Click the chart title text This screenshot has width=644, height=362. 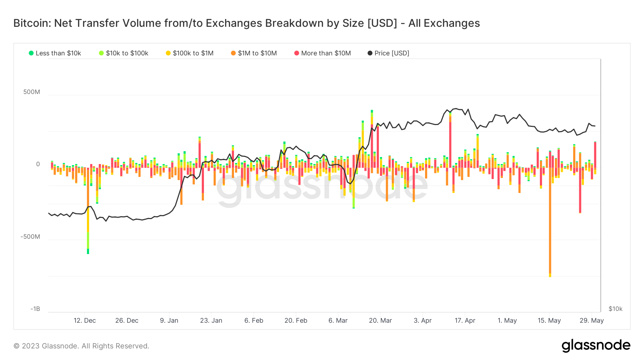247,23
